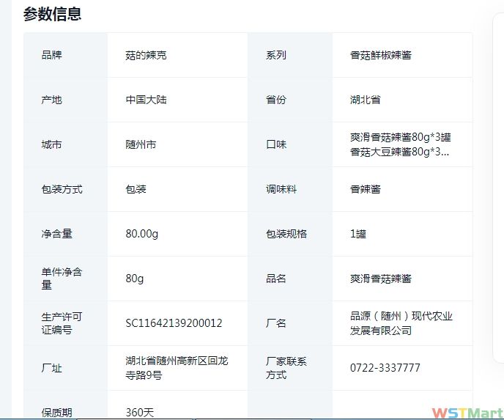Click the seasoning value 香辣酱
This screenshot has height=420, width=504.
click(x=366, y=189)
